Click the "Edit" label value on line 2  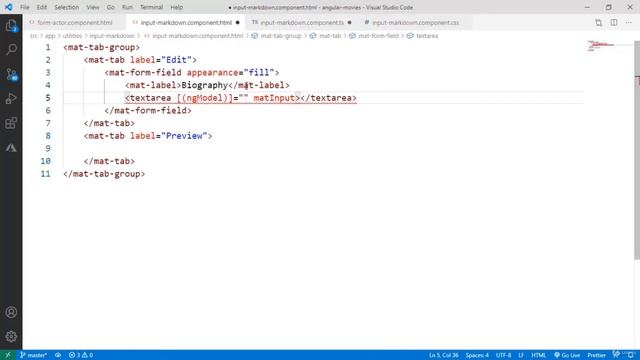176,60
